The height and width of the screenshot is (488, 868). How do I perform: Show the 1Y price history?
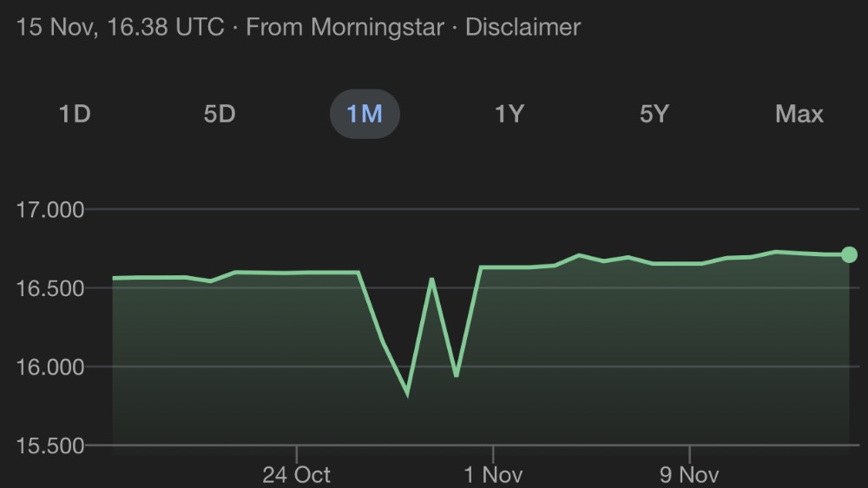click(510, 114)
